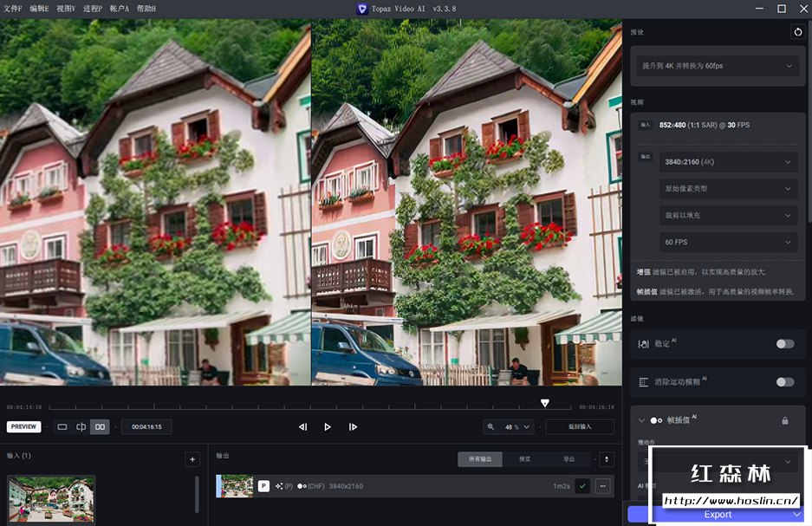Screen dimensions: 812x526
Task: Open the 60 FPS frame rate dropdown
Action: (729, 242)
